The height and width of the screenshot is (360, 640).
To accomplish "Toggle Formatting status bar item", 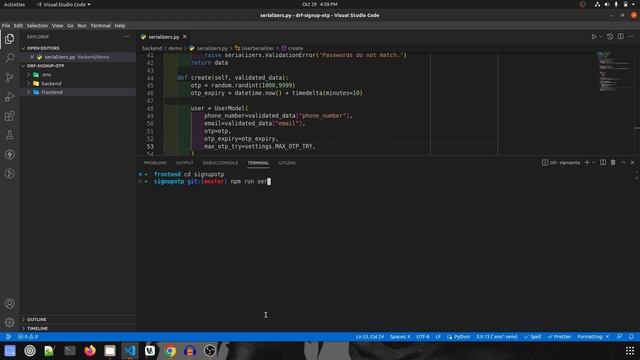I will click(593, 337).
